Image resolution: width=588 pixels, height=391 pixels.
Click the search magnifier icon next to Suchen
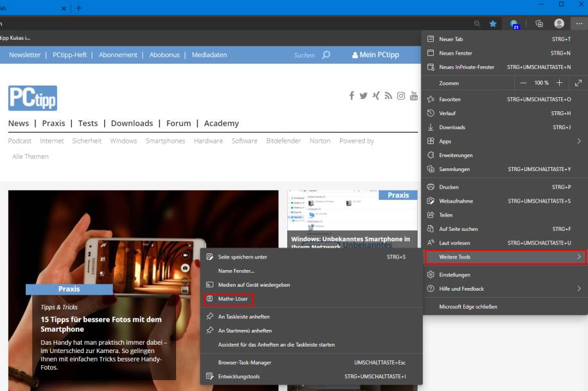pos(326,55)
